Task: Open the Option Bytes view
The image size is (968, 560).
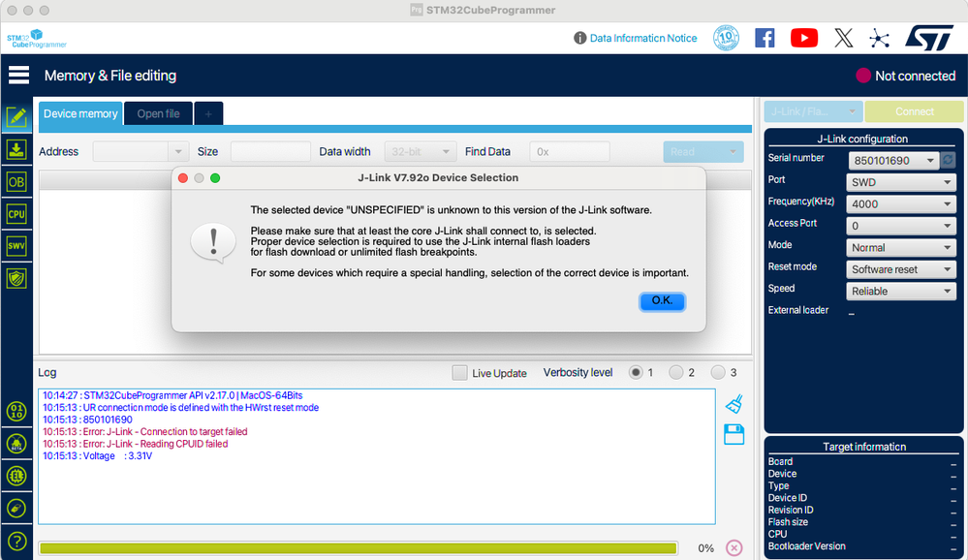Action: pyautogui.click(x=16, y=181)
